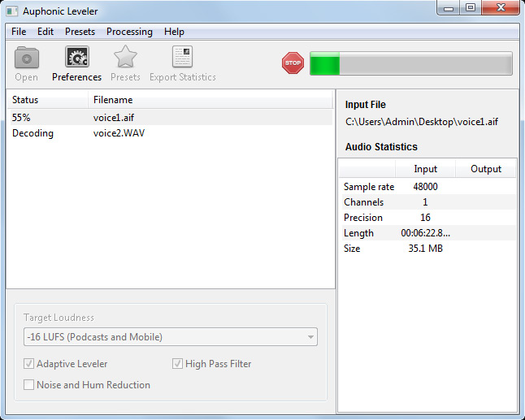Open Preferences from the toolbar

click(x=76, y=58)
